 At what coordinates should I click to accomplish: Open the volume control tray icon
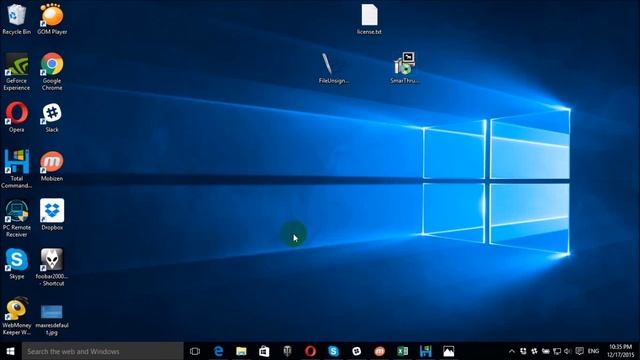pyautogui.click(x=568, y=351)
